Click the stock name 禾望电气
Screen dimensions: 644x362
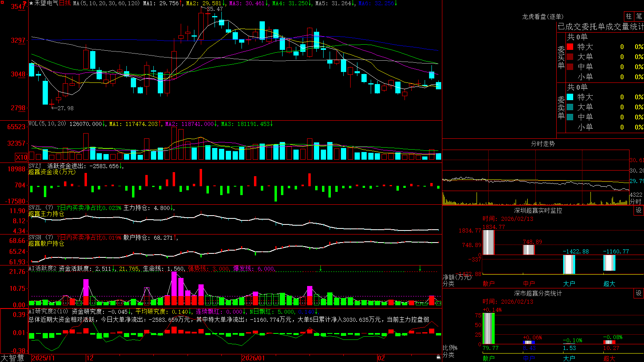(46, 3)
